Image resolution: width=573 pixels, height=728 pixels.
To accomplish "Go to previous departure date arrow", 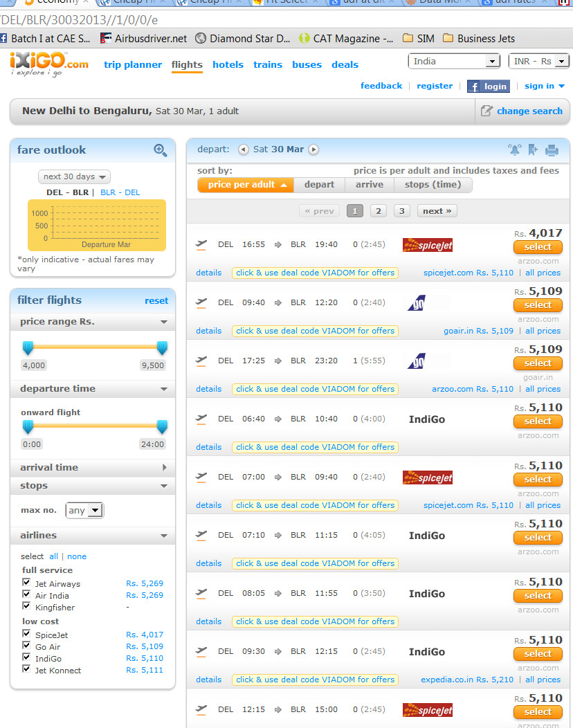I will pyautogui.click(x=244, y=149).
